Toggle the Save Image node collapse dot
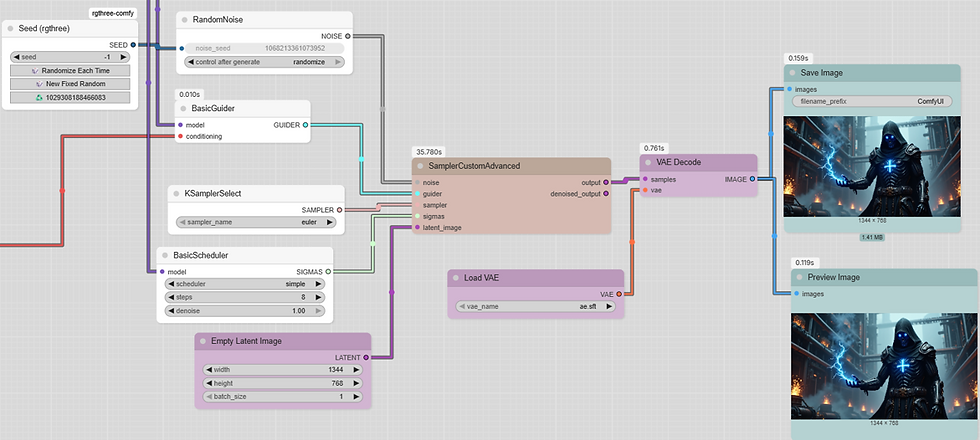 (x=793, y=73)
